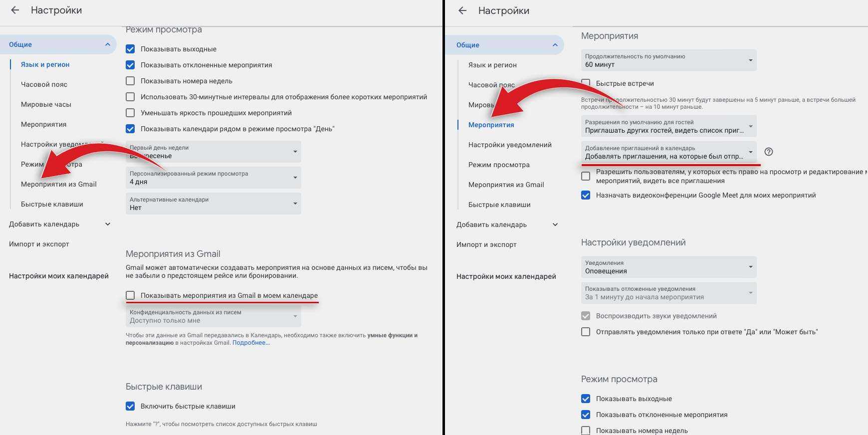Click the back arrow in left Настройки header
This screenshot has height=435, width=868.
15,10
